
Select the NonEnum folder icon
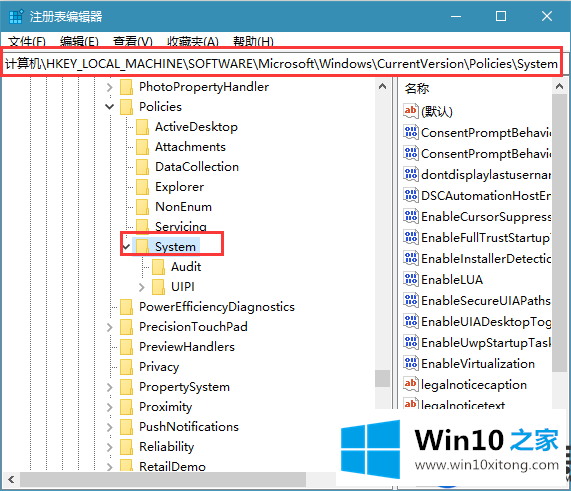(x=142, y=207)
